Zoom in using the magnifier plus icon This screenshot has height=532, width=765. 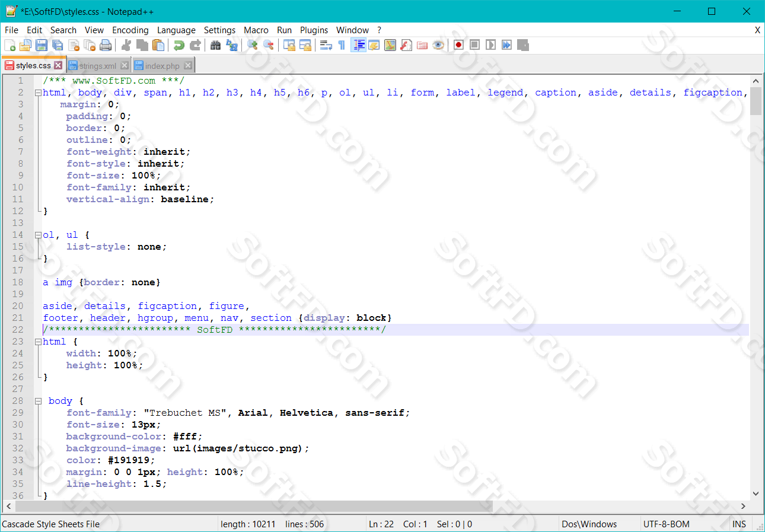pos(252,45)
